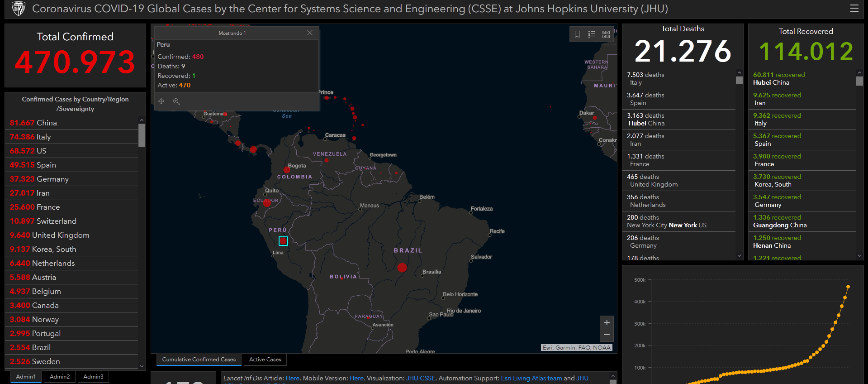Open the JHU CSSE visualization link
868x384 pixels.
(421, 378)
